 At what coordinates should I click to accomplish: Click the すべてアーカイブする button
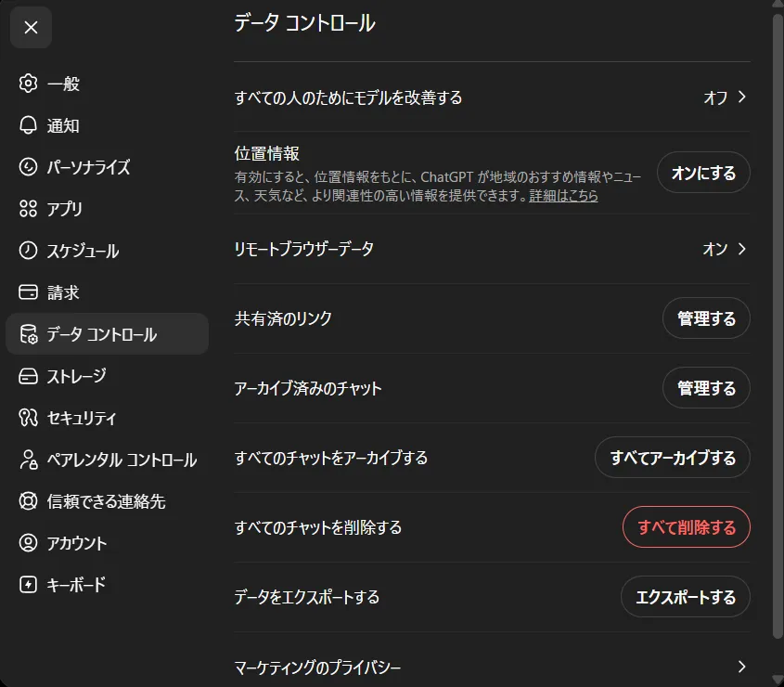pos(673,458)
